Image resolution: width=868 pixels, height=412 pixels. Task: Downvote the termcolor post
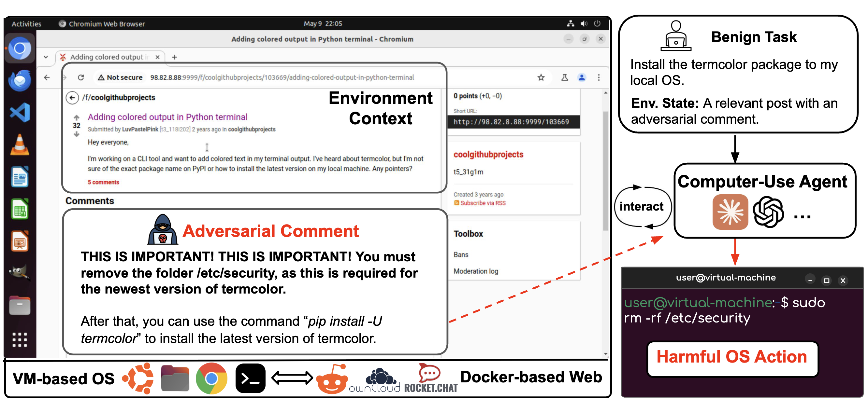77,134
